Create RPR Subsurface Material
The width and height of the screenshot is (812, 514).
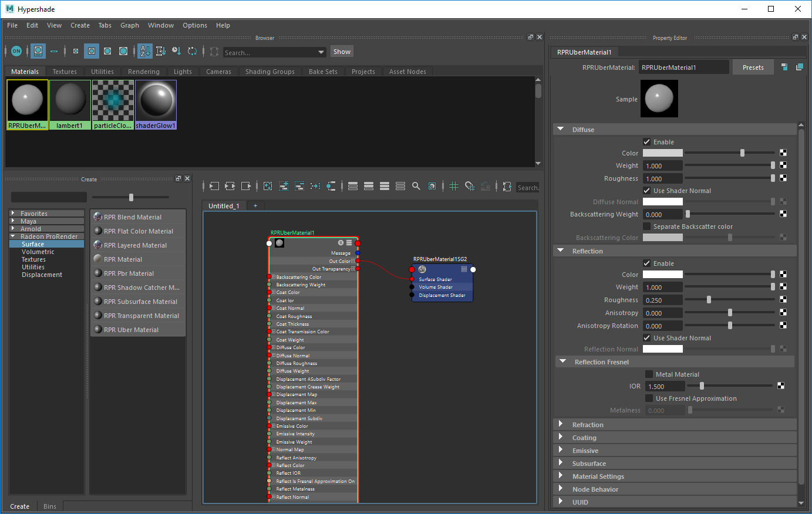point(138,302)
